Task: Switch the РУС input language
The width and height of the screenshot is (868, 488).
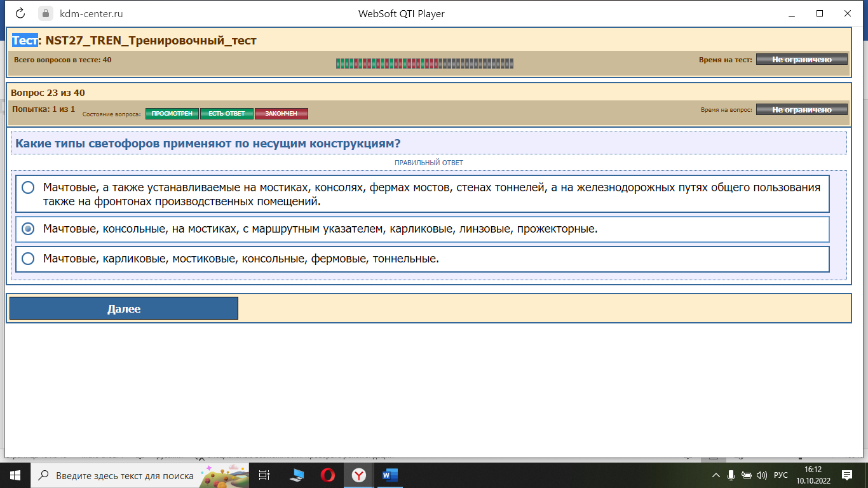Action: (781, 475)
